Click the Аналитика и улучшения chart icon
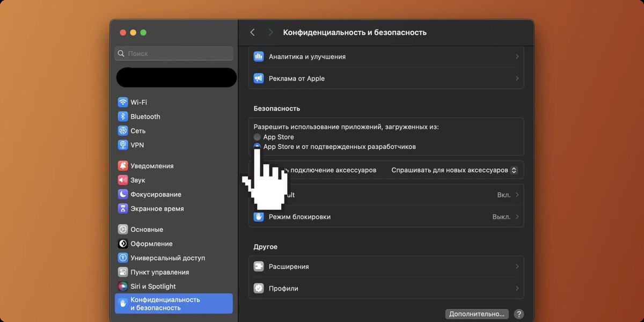Viewport: 644px width, 322px height. click(x=259, y=56)
